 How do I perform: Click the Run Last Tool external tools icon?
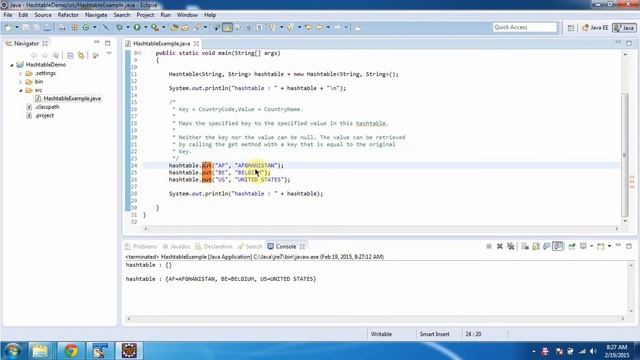point(155,27)
